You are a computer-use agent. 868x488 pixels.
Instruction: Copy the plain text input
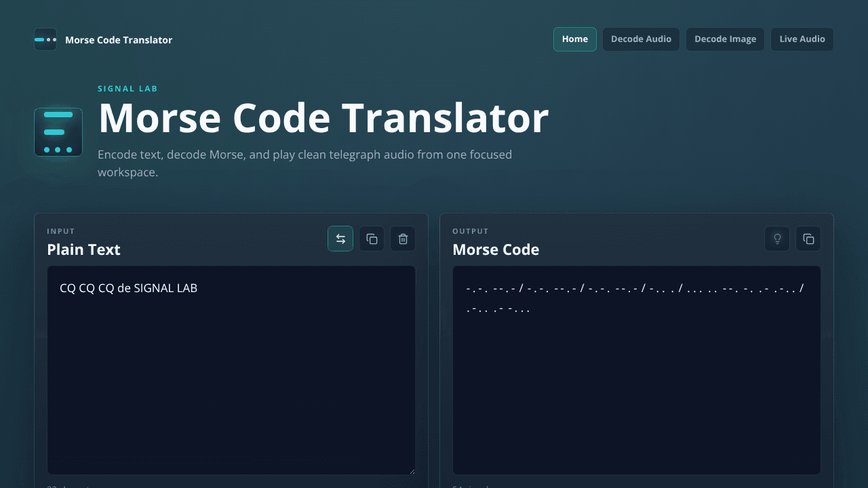(x=372, y=239)
